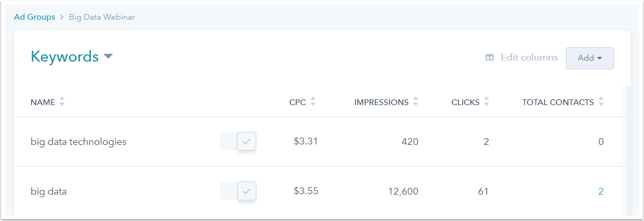Sort by the Total Contacts arrows
The image size is (644, 221).
pyautogui.click(x=601, y=102)
